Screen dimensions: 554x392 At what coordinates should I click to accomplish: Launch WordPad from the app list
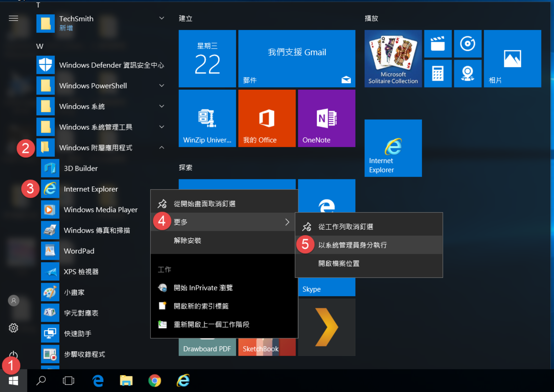click(x=97, y=251)
